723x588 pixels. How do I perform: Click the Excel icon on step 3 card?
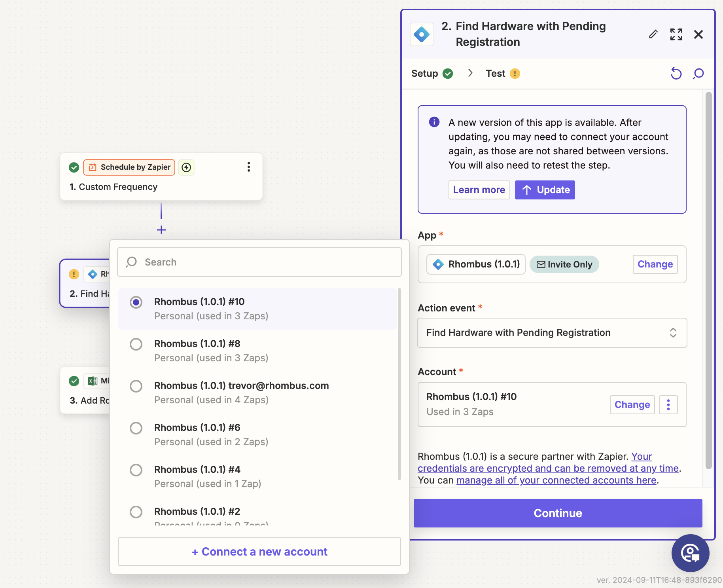click(x=93, y=381)
